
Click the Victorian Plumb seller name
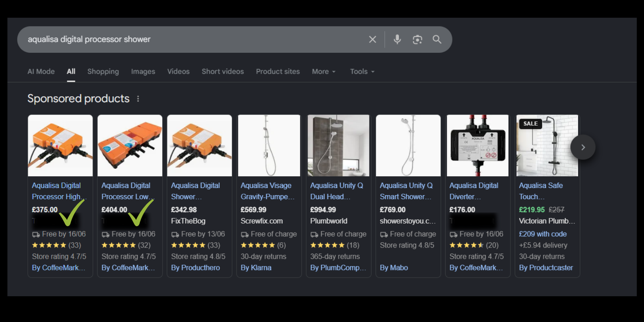click(547, 221)
